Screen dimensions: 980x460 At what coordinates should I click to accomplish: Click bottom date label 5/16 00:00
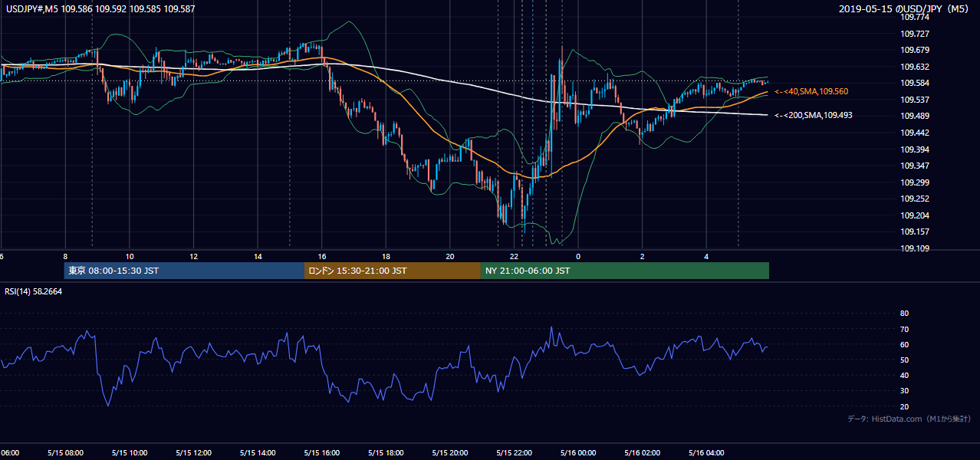click(x=579, y=453)
